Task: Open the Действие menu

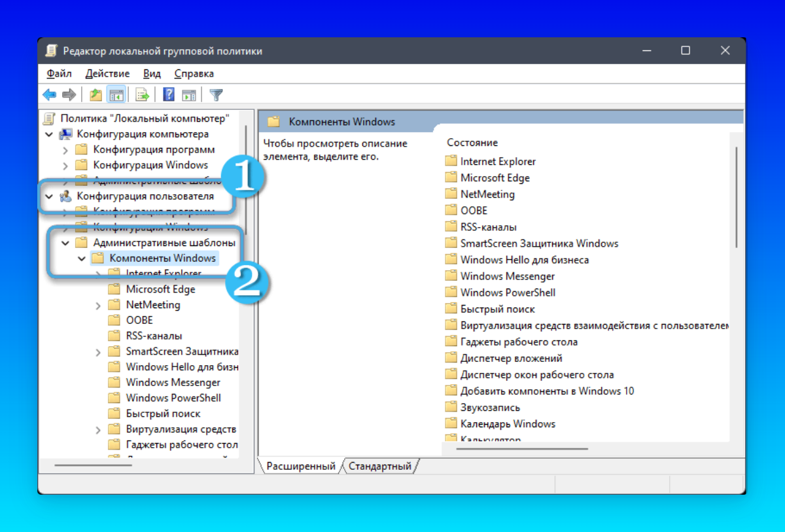Action: pos(107,73)
